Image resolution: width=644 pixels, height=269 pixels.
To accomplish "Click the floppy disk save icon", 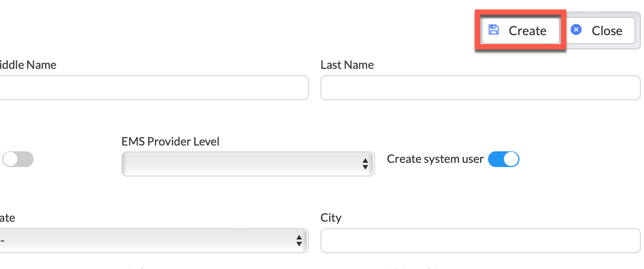I will (x=493, y=30).
